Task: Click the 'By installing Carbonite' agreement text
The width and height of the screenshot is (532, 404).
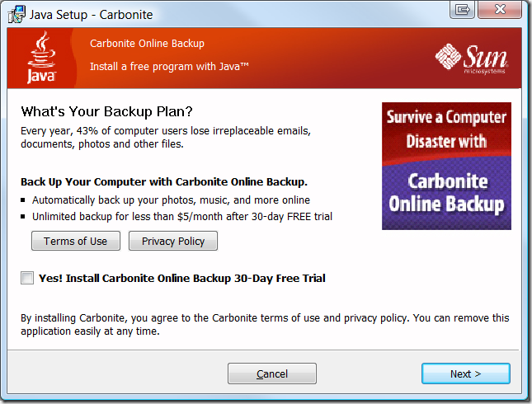Action: [264, 325]
